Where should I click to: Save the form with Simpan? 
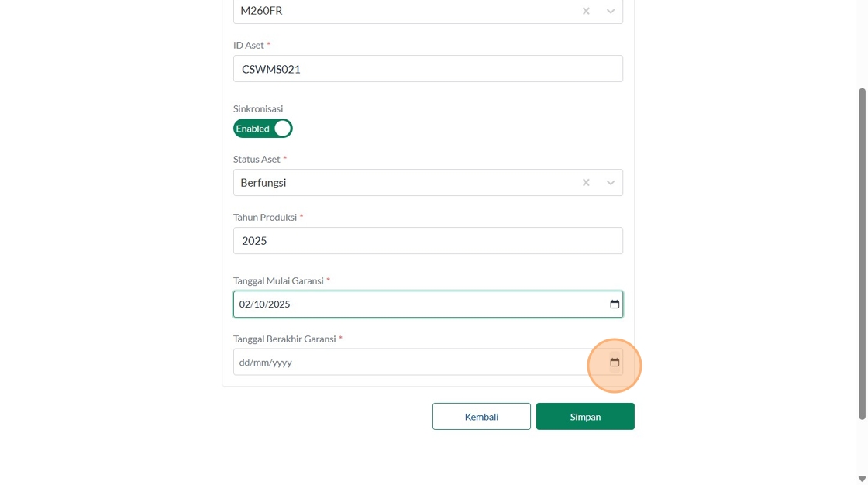[x=585, y=417]
